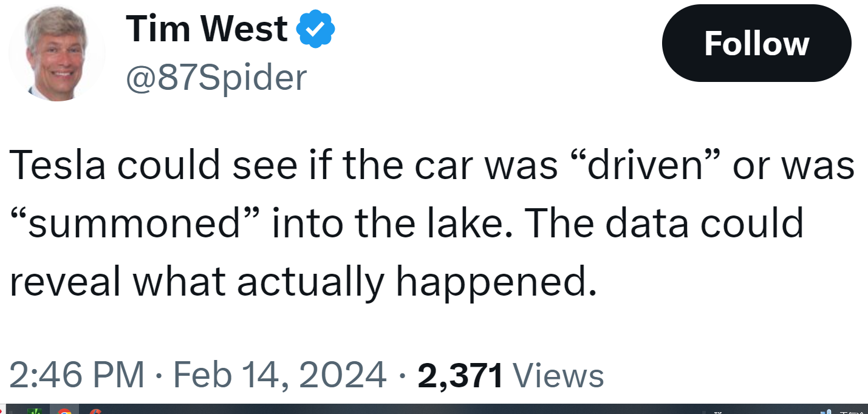Click the red icon at taskbar's left edge
Screen dimensions: 868x414
tap(2, 411)
